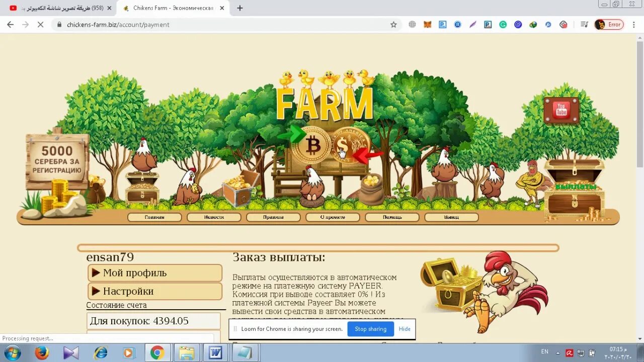This screenshot has width=644, height=362.
Task: Open a new browser tab
Action: [x=240, y=8]
